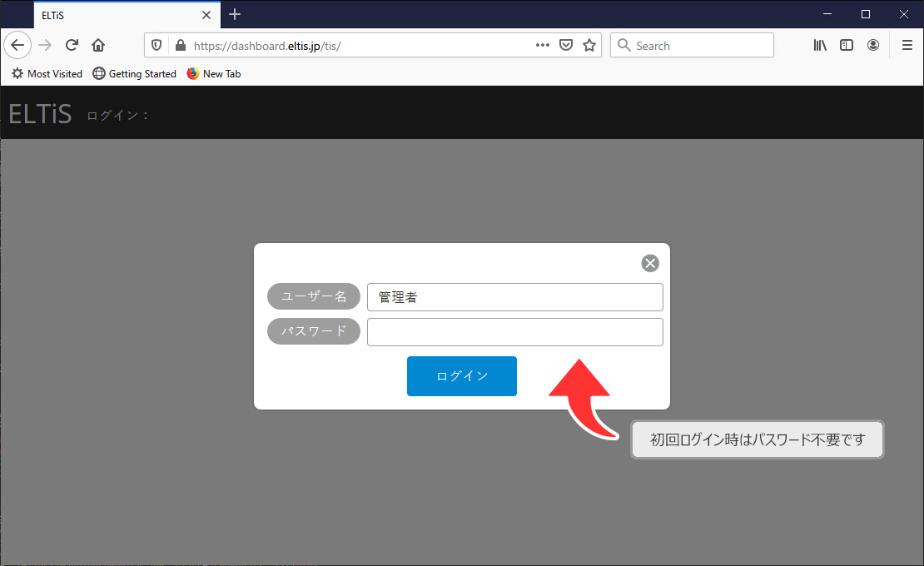924x566 pixels.
Task: Open the Firefox home page icon
Action: coord(98,45)
